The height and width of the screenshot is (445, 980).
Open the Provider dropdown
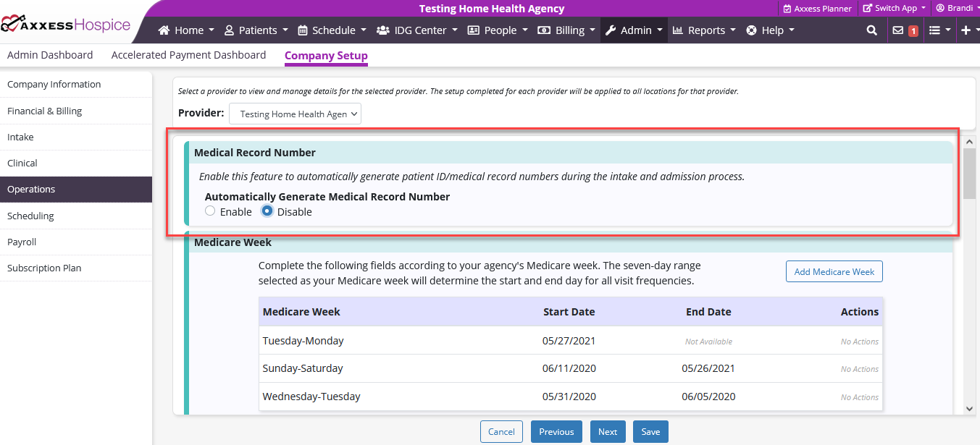(x=295, y=114)
